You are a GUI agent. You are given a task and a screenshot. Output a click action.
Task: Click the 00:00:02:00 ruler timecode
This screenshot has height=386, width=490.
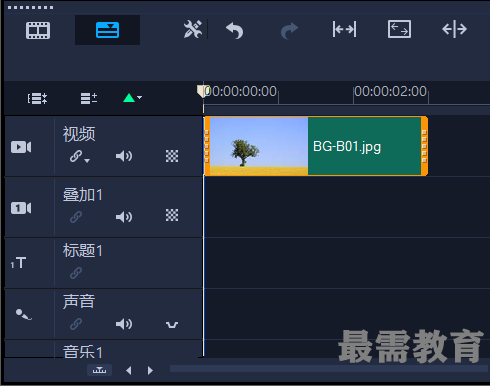[390, 91]
